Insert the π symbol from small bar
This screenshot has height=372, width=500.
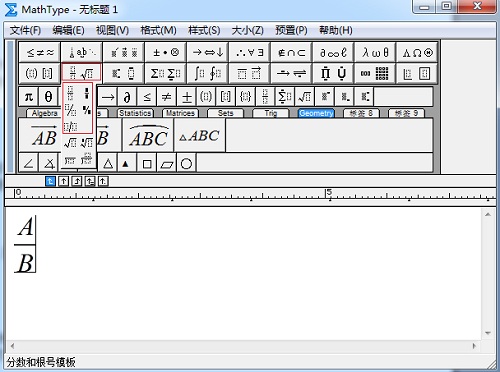point(29,97)
